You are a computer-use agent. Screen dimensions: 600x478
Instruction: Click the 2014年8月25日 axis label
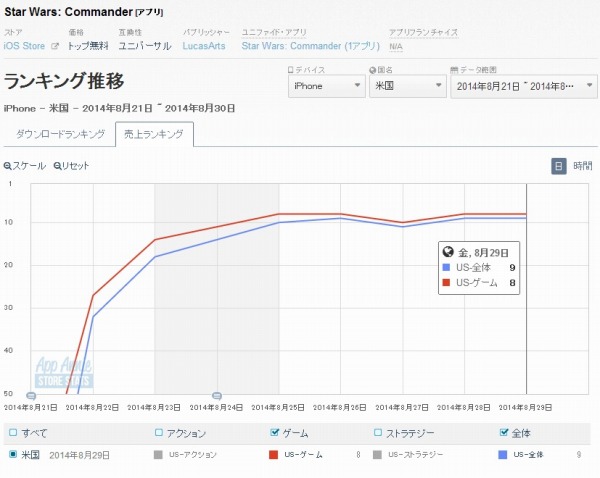(278, 408)
